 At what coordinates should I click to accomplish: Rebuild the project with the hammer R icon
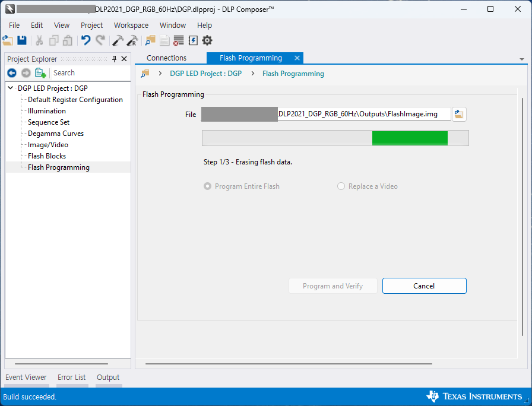pos(132,41)
